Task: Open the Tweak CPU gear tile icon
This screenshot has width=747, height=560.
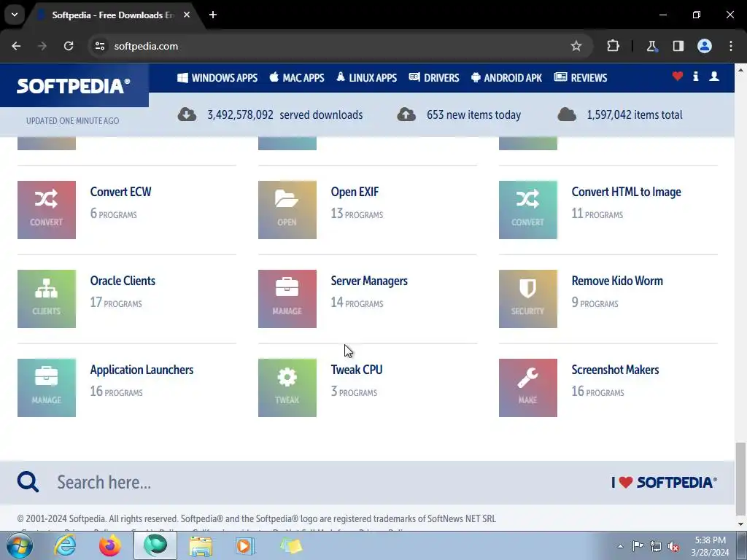Action: [287, 388]
